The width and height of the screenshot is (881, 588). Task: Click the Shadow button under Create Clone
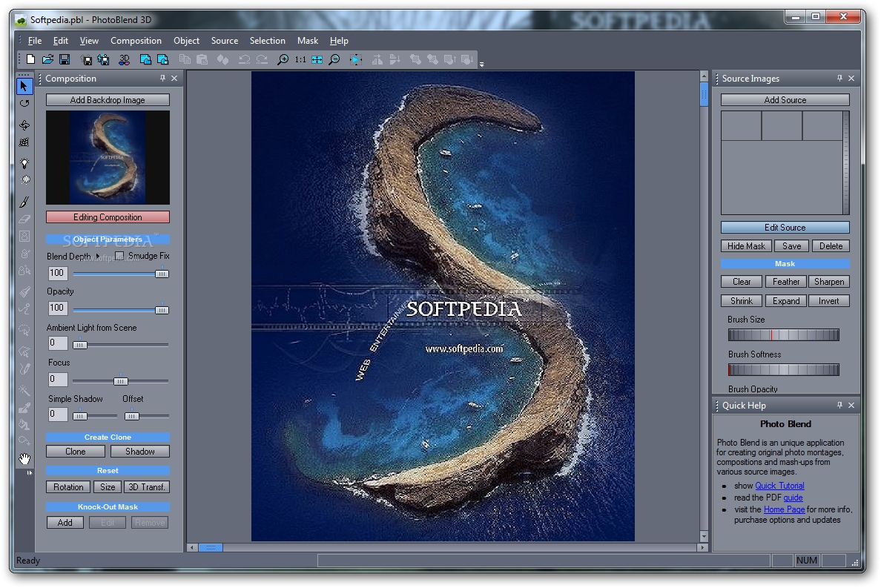pos(140,451)
